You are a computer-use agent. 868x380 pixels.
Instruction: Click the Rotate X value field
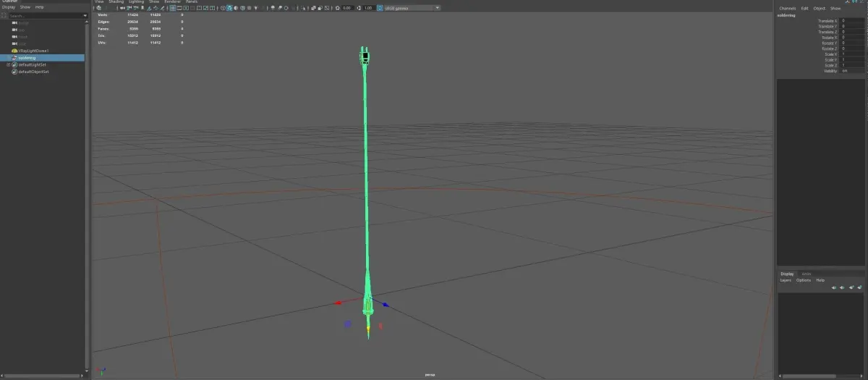[851, 38]
